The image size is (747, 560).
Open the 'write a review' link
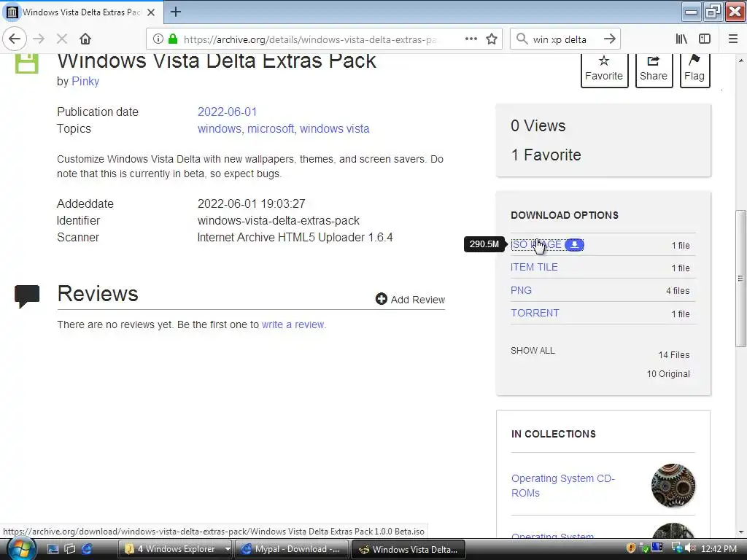click(x=293, y=324)
